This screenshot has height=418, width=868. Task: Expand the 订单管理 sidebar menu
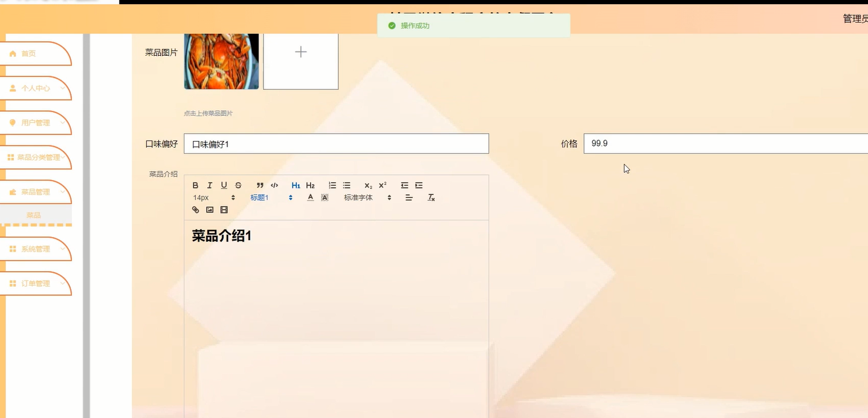tap(36, 283)
